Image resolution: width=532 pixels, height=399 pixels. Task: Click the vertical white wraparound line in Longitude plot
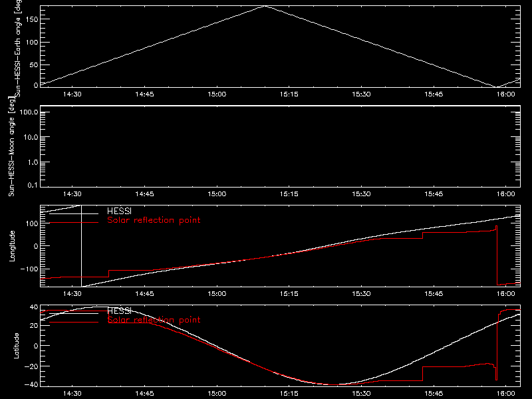[81, 246]
